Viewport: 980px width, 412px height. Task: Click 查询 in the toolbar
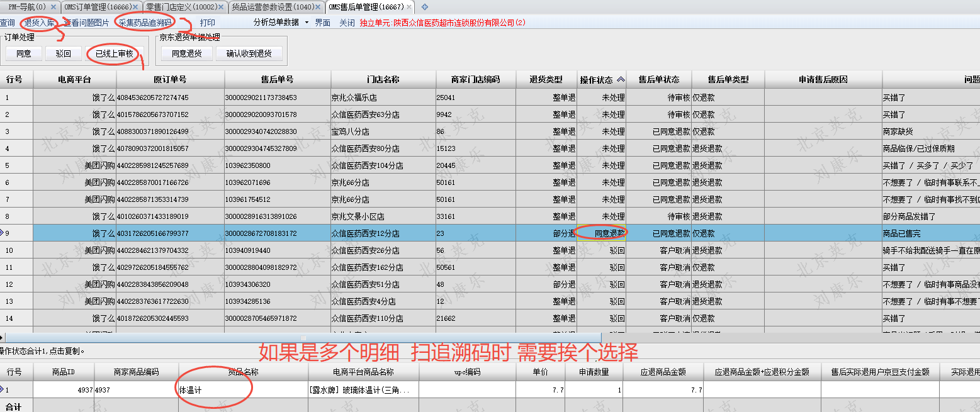click(x=8, y=23)
